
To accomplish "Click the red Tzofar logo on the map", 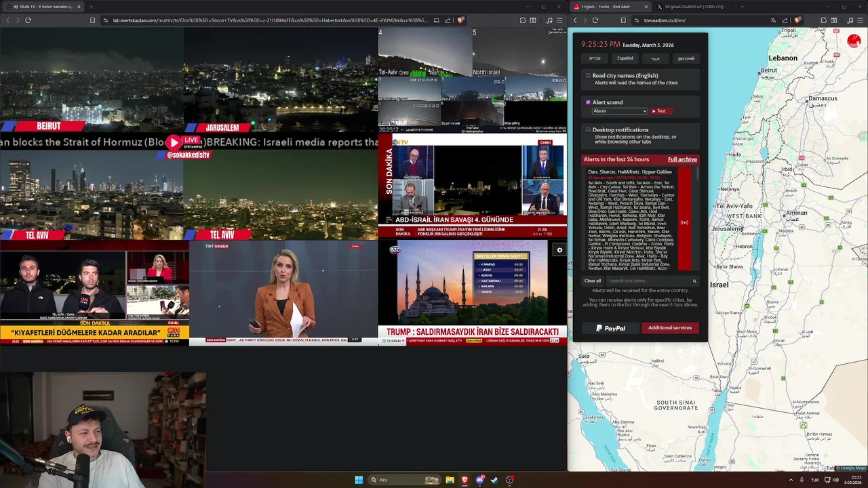I will pos(854,41).
